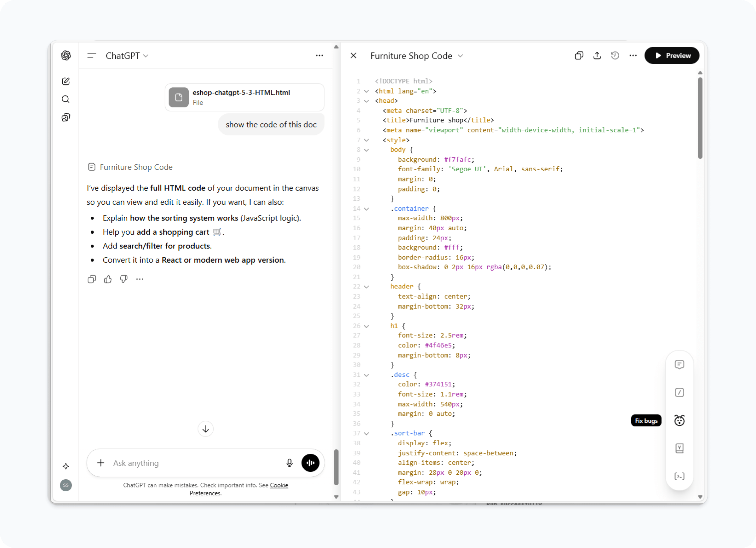This screenshot has height=548, width=756.
Task: Open the console log panel icon
Action: pyautogui.click(x=680, y=476)
